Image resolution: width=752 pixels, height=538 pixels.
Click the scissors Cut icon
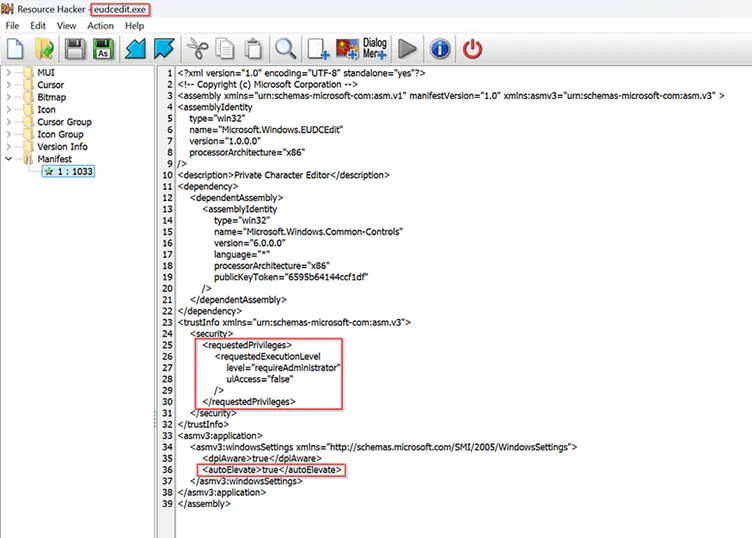pos(197,48)
